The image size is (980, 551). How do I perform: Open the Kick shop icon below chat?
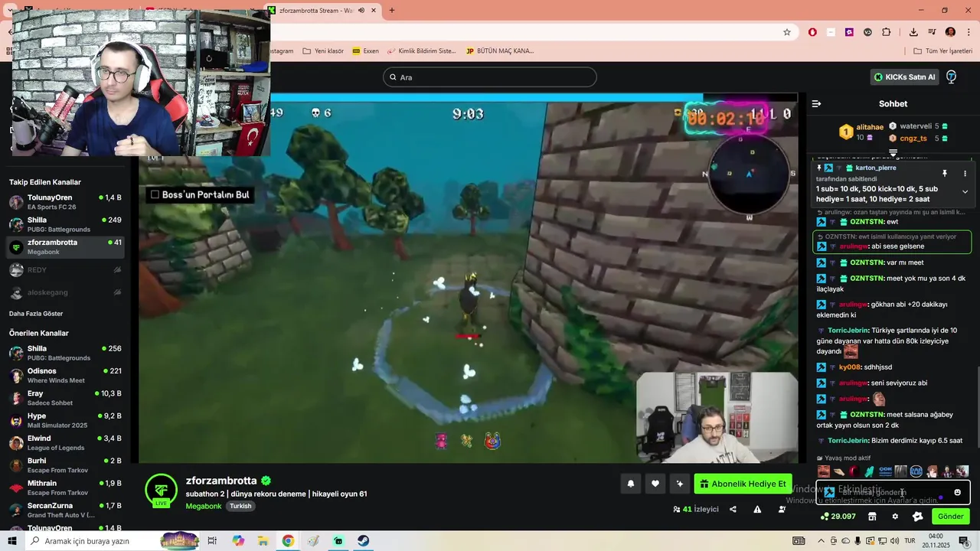point(872,517)
